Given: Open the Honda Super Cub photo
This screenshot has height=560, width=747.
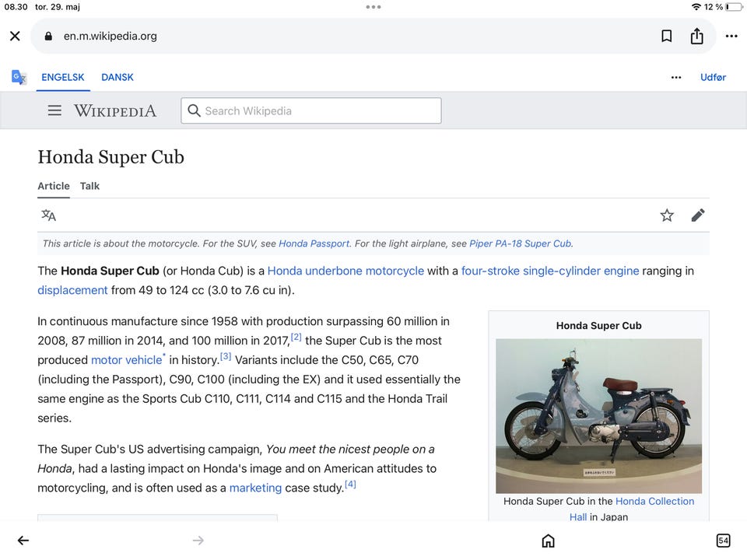Looking at the screenshot, I should tap(598, 415).
